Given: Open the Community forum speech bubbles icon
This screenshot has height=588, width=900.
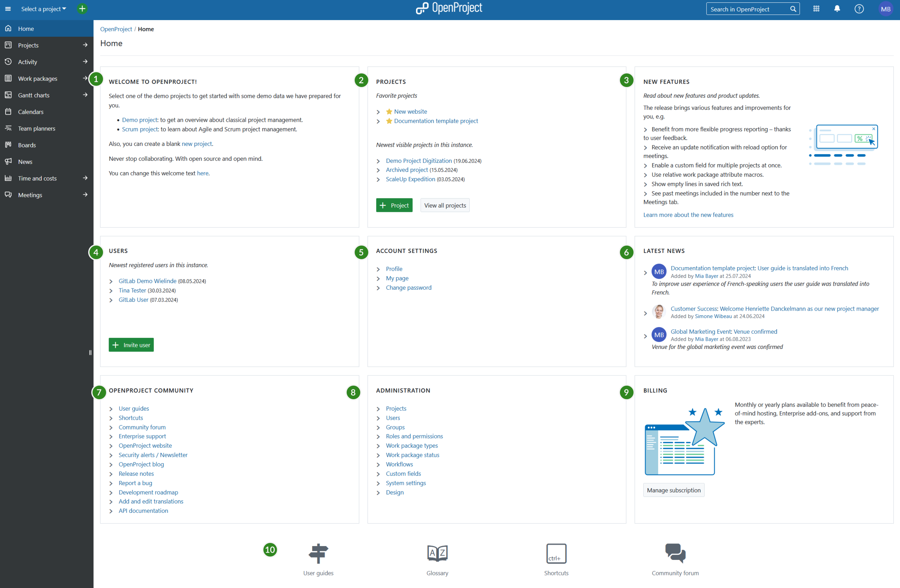Looking at the screenshot, I should click(x=675, y=553).
